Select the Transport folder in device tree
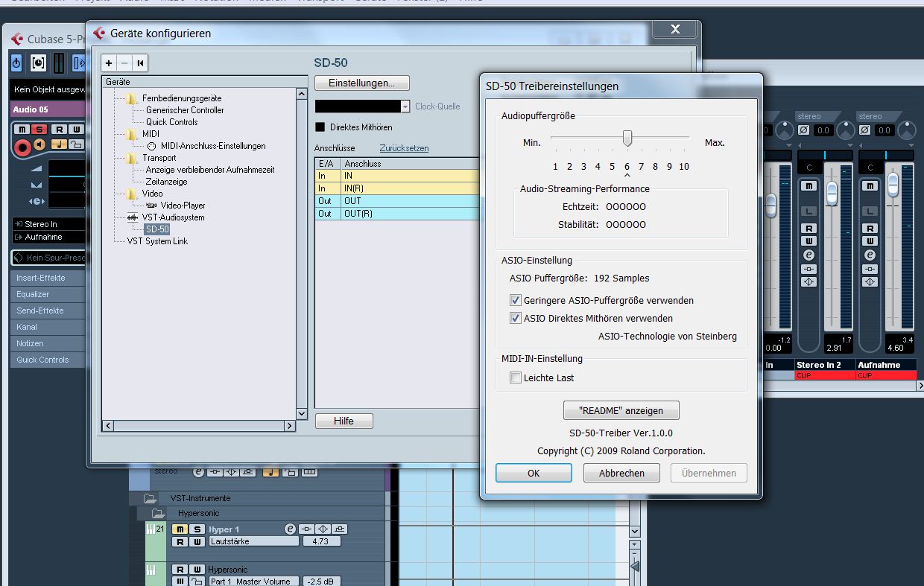The image size is (924, 586). 159,158
